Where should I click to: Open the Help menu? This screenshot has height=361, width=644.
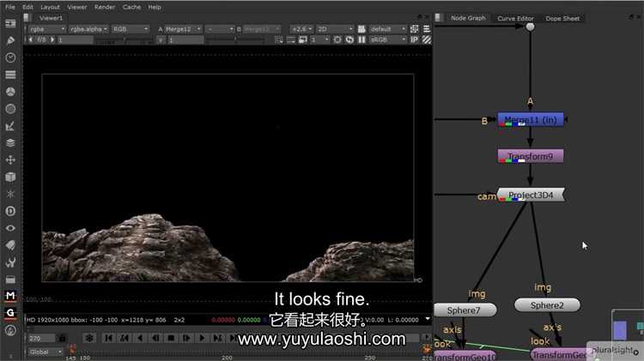point(155,7)
